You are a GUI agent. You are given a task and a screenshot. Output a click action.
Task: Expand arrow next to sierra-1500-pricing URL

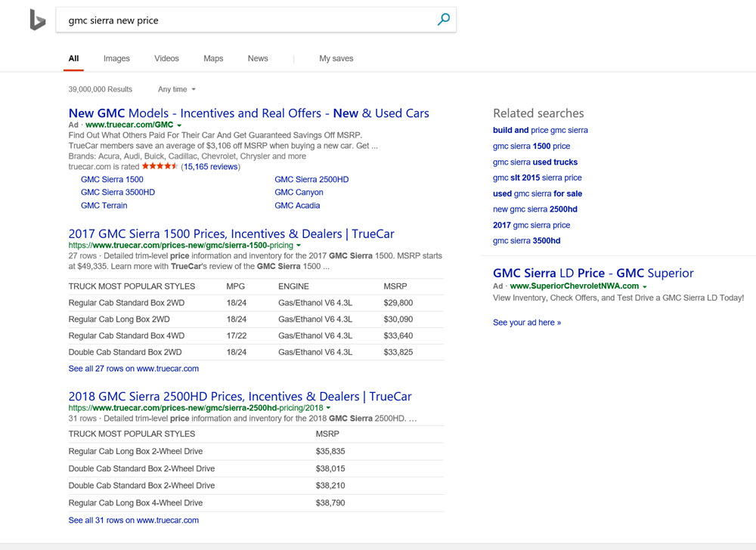tap(299, 246)
